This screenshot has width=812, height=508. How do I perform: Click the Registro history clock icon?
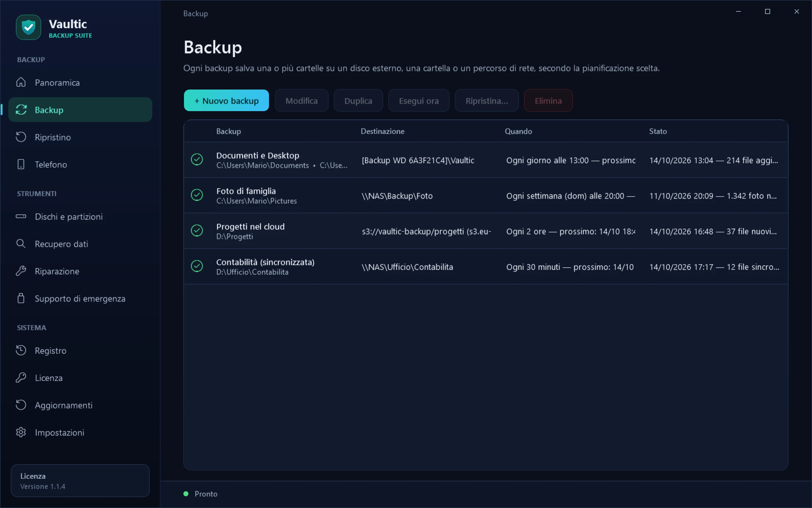[x=21, y=351]
